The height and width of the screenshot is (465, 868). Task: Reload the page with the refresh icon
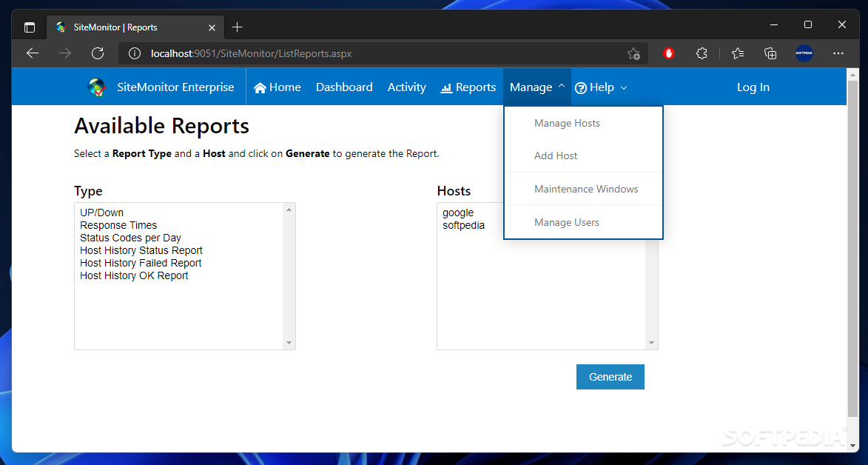[x=98, y=54]
